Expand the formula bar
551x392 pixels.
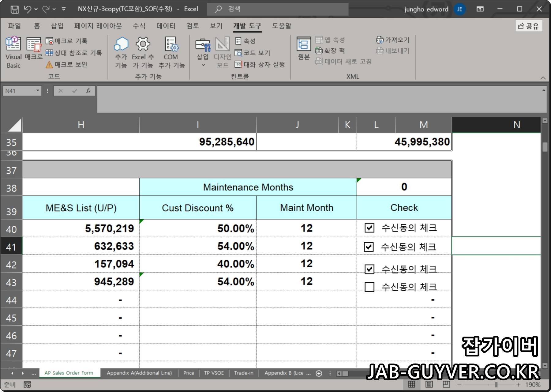coord(544,91)
